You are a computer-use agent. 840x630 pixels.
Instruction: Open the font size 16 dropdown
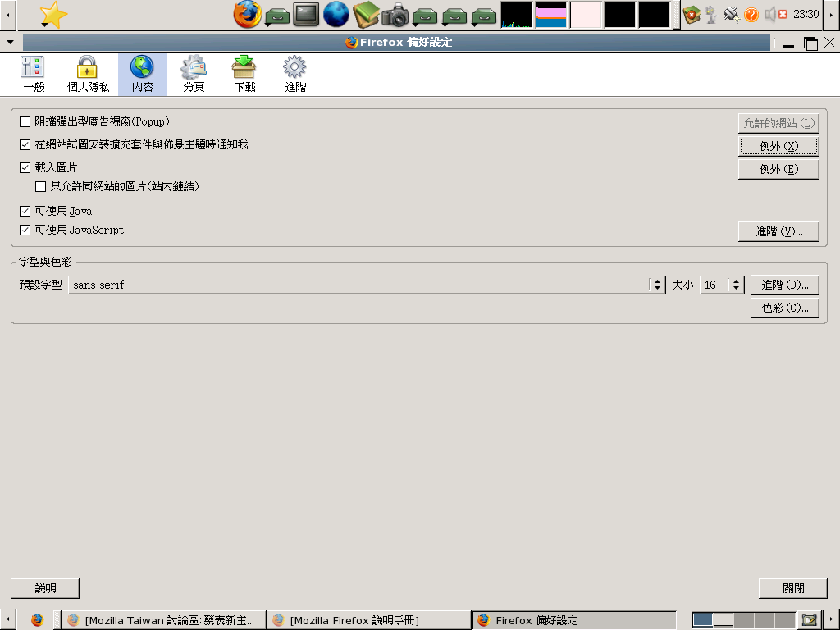[x=722, y=285]
